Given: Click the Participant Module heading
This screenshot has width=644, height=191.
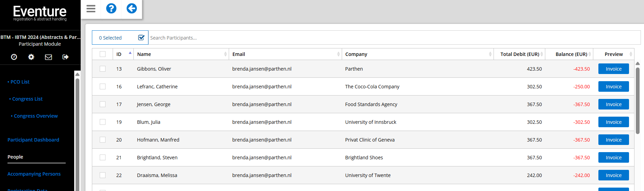Looking at the screenshot, I should point(40,44).
